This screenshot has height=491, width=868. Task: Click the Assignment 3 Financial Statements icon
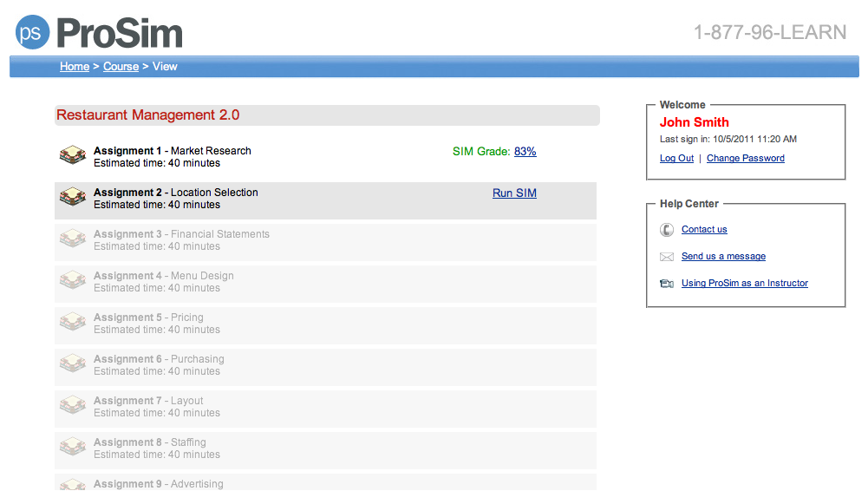tap(73, 239)
